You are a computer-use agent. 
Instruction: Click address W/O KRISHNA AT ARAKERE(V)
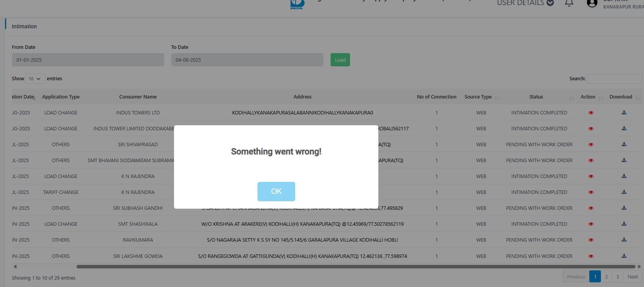(303, 224)
